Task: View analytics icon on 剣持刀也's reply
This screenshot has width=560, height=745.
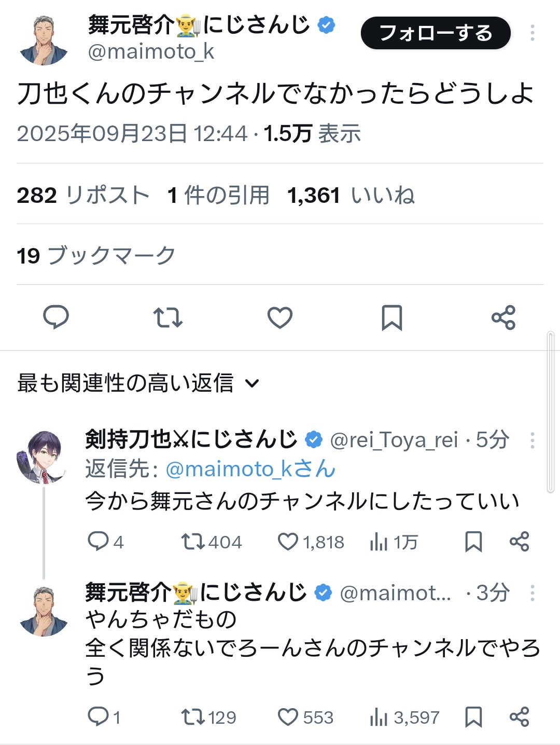Action: tap(379, 542)
